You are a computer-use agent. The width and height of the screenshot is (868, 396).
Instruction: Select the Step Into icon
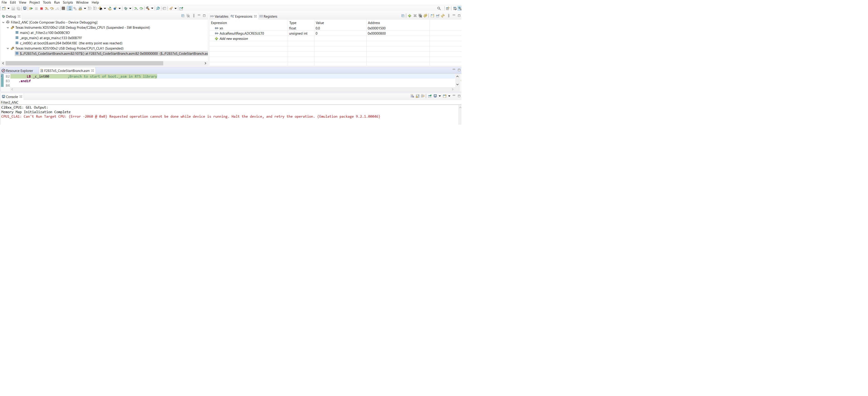click(47, 8)
